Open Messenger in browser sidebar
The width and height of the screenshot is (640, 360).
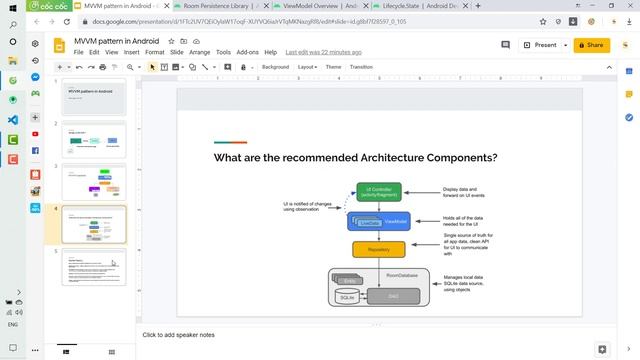point(36,77)
